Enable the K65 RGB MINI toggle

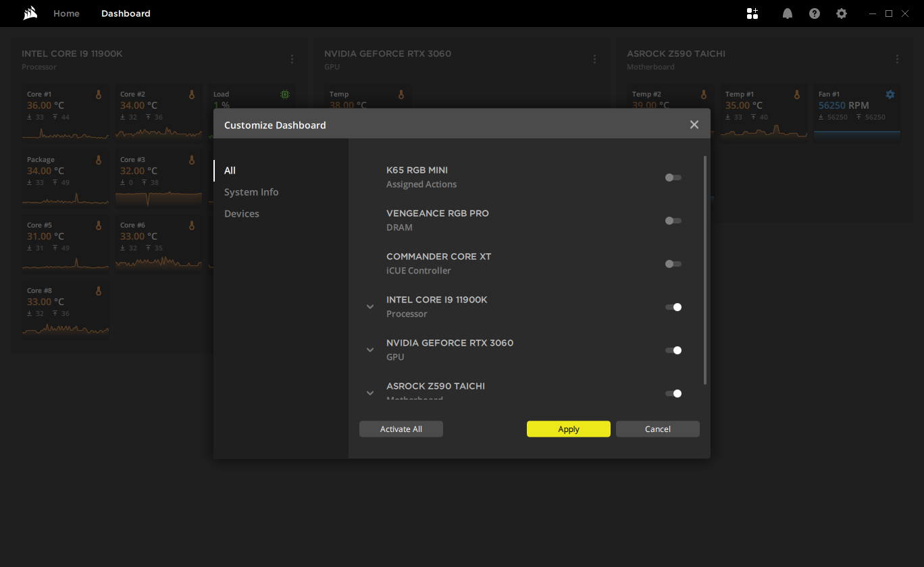pyautogui.click(x=673, y=178)
